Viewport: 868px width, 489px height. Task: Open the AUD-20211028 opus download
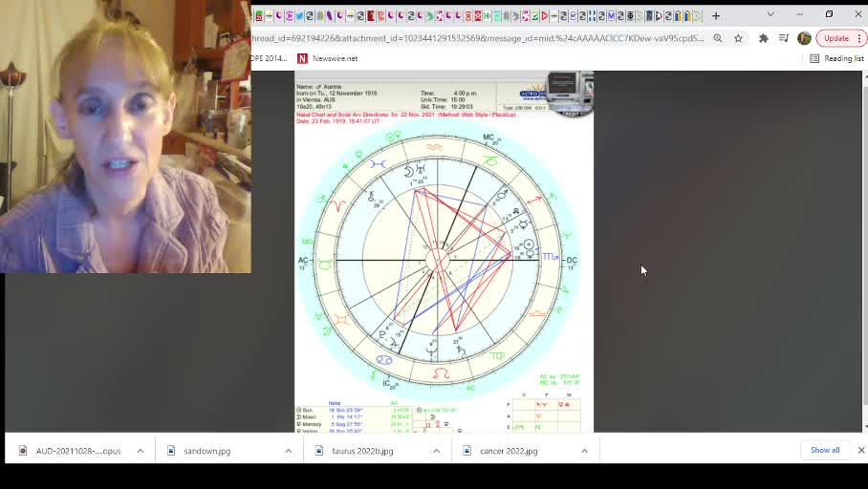click(x=78, y=451)
